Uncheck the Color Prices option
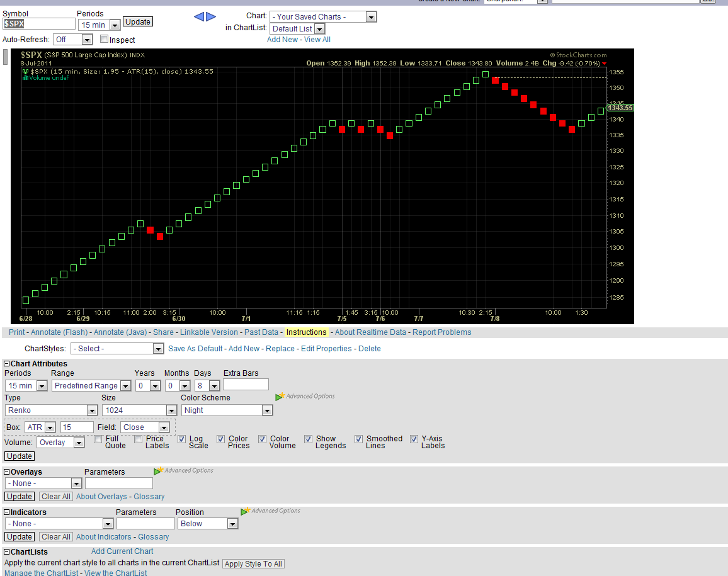Screen dimensions: 728x576 (221, 439)
